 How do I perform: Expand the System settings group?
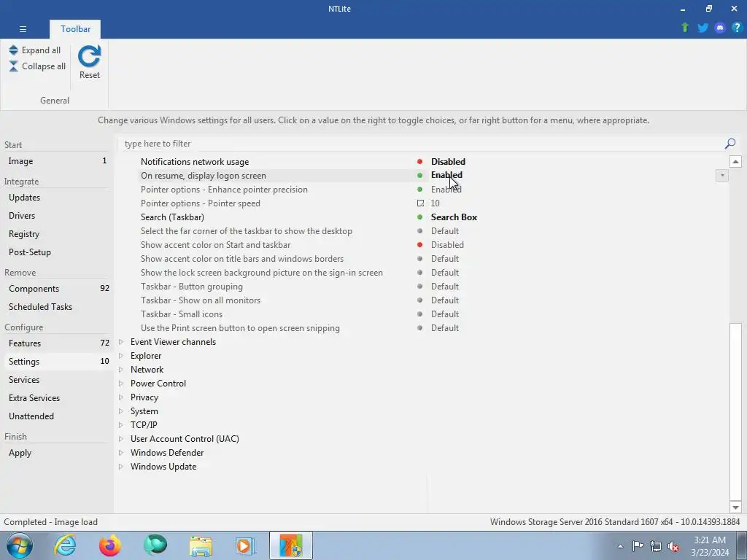click(x=121, y=411)
